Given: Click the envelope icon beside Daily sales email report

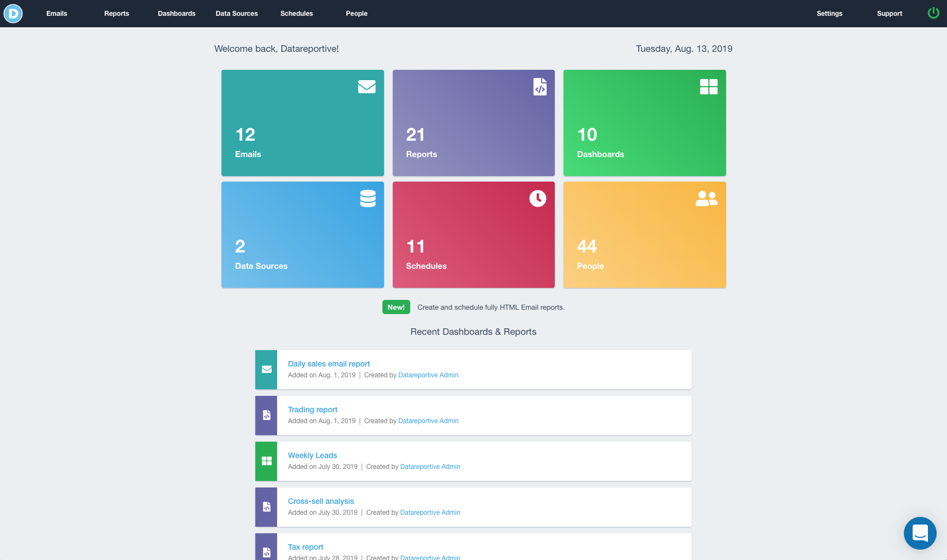Looking at the screenshot, I should [266, 369].
